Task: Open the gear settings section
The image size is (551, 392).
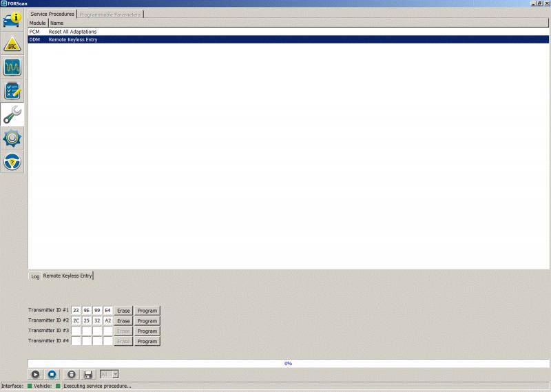Action: coord(12,138)
